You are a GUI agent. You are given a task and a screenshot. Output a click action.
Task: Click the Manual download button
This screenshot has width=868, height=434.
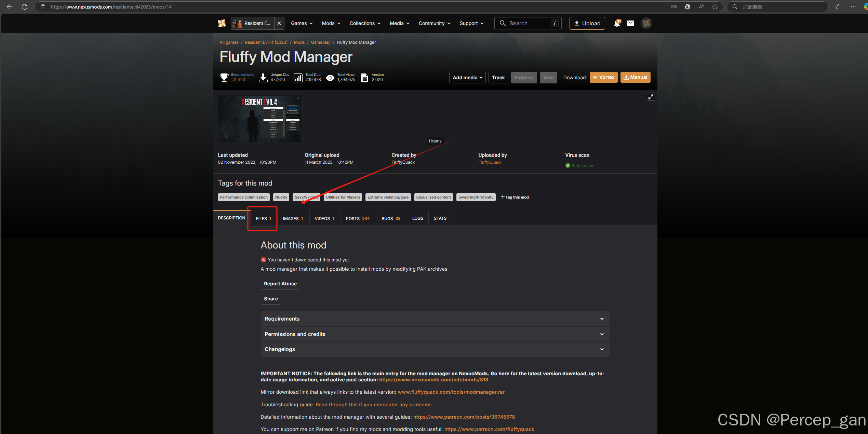coord(635,78)
